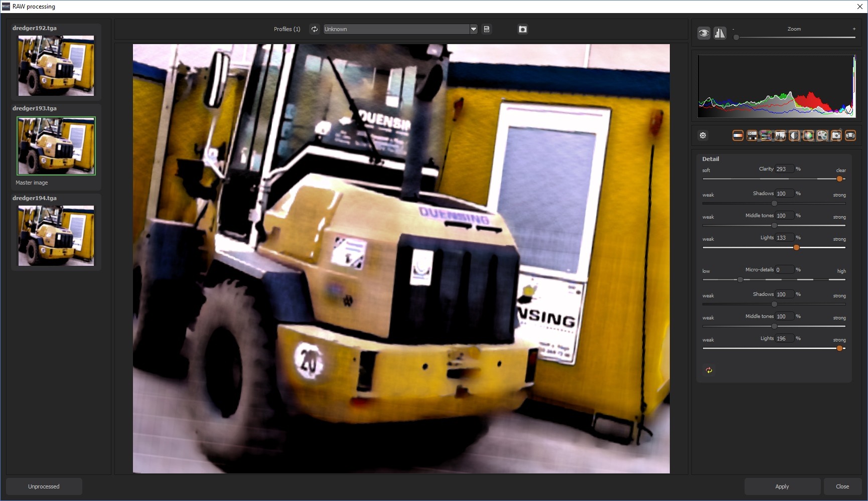Select dredger193.tga master image thumbnail
The width and height of the screenshot is (868, 501).
click(x=56, y=146)
